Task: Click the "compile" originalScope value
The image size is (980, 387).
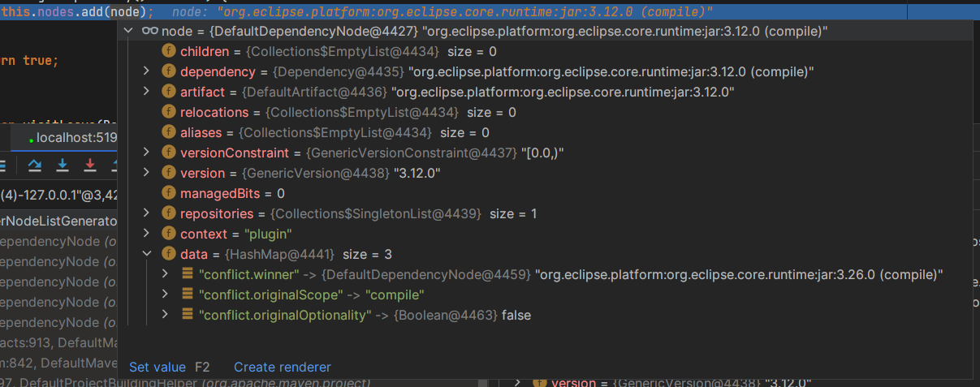Action: coord(395,295)
